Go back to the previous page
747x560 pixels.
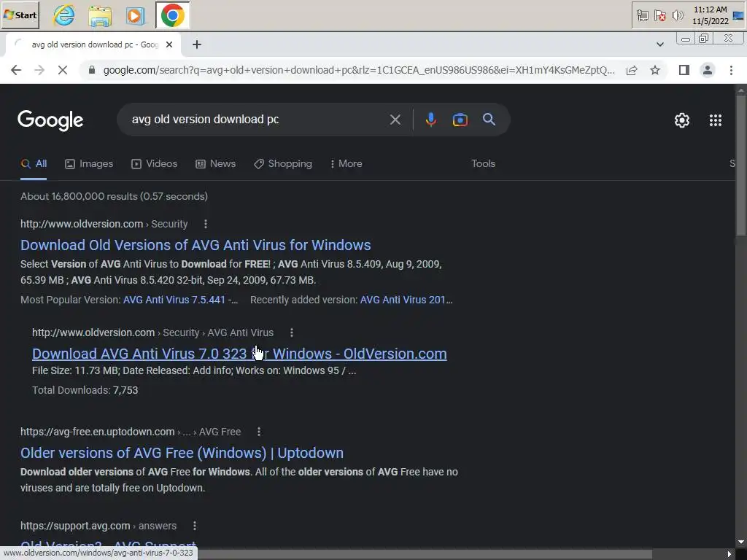(x=16, y=71)
